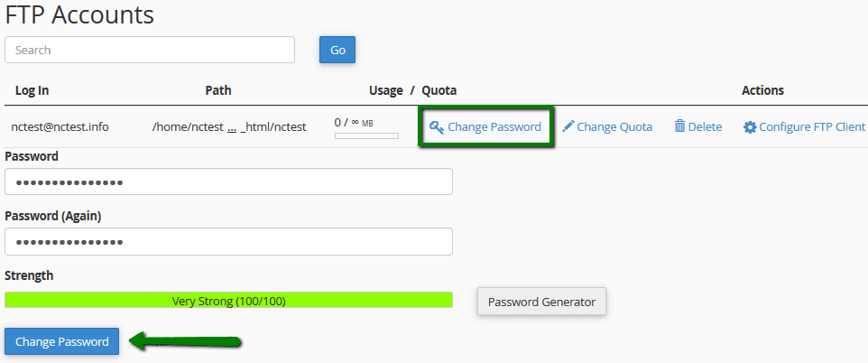
Task: Click the Actions column header
Action: [762, 90]
